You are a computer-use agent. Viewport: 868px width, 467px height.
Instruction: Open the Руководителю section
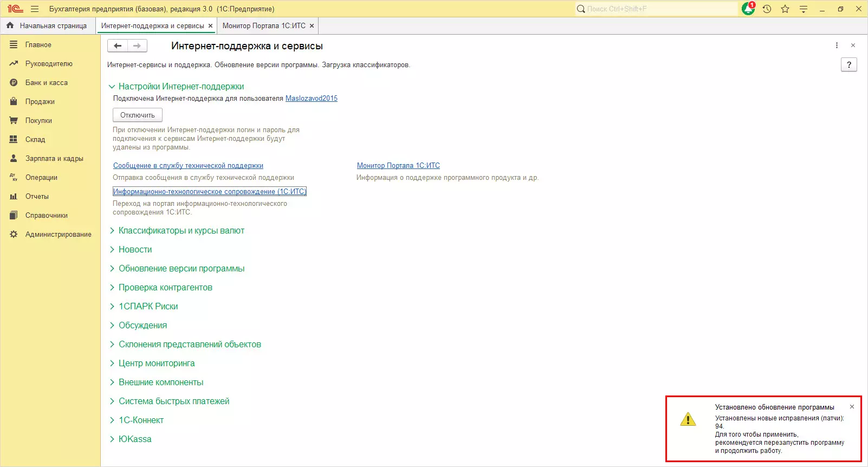(49, 64)
